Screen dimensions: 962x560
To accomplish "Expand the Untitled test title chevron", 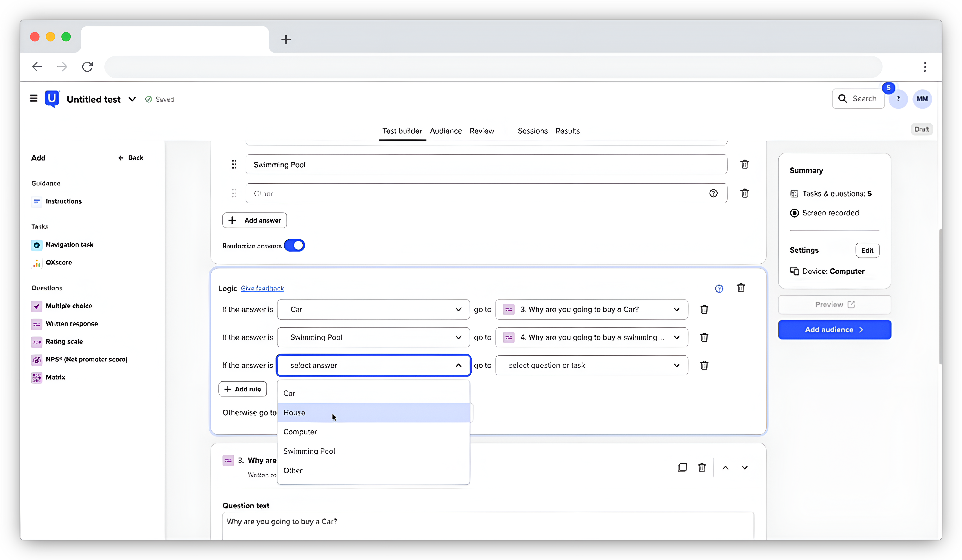I will (132, 99).
